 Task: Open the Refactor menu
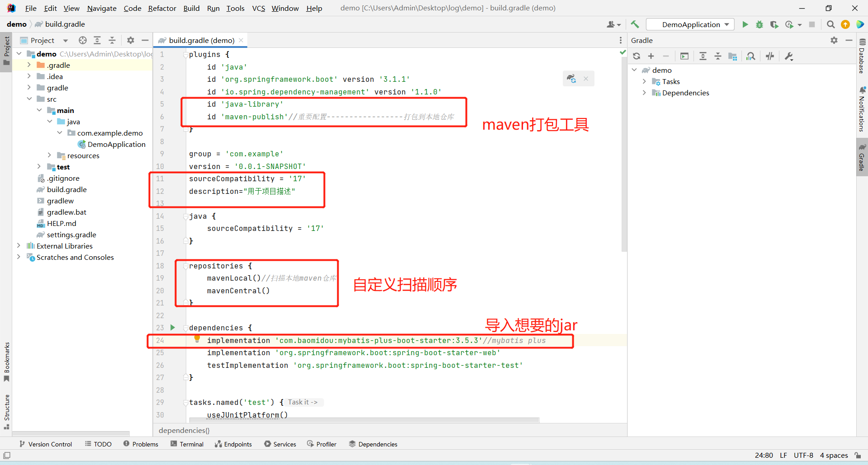[162, 8]
